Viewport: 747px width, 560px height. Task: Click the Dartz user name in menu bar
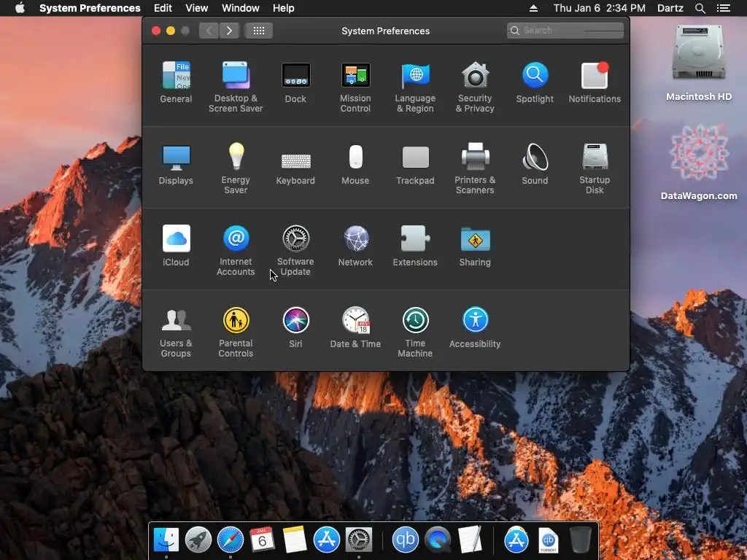pos(670,8)
